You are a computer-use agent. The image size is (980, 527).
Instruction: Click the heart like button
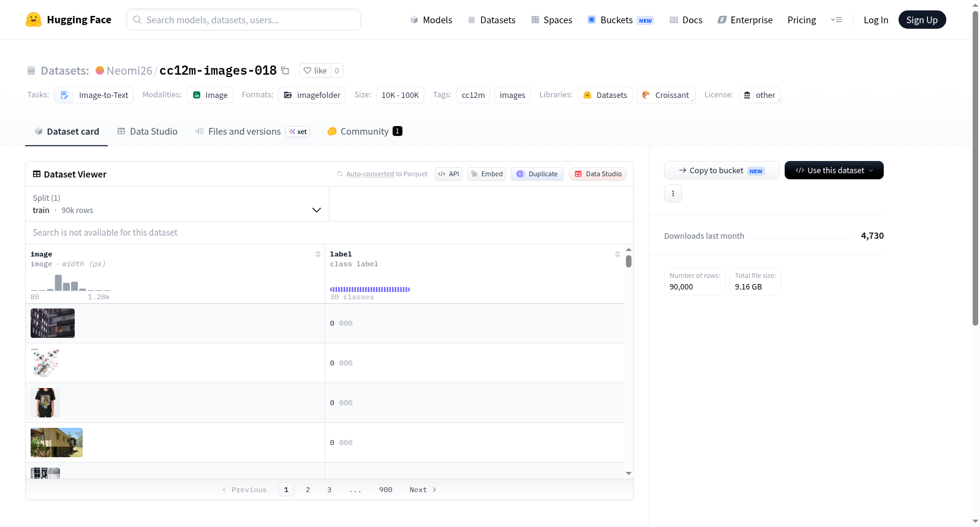tap(315, 70)
